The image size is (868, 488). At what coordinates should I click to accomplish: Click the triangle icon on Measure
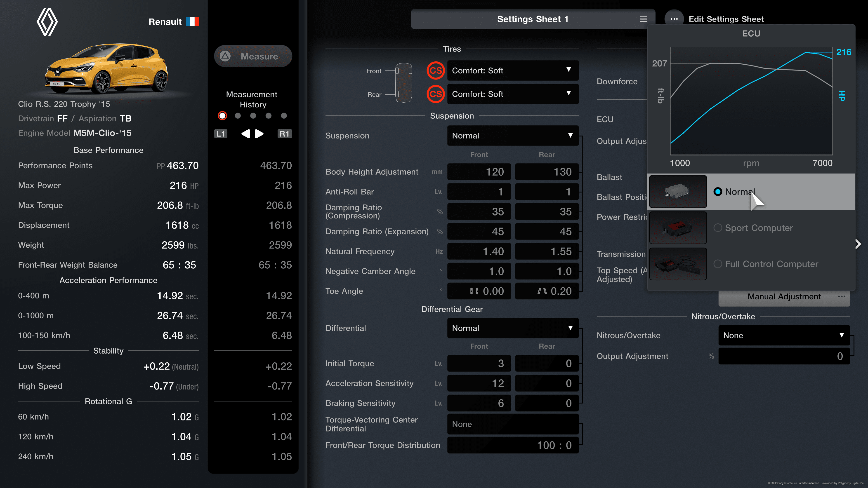tap(225, 56)
